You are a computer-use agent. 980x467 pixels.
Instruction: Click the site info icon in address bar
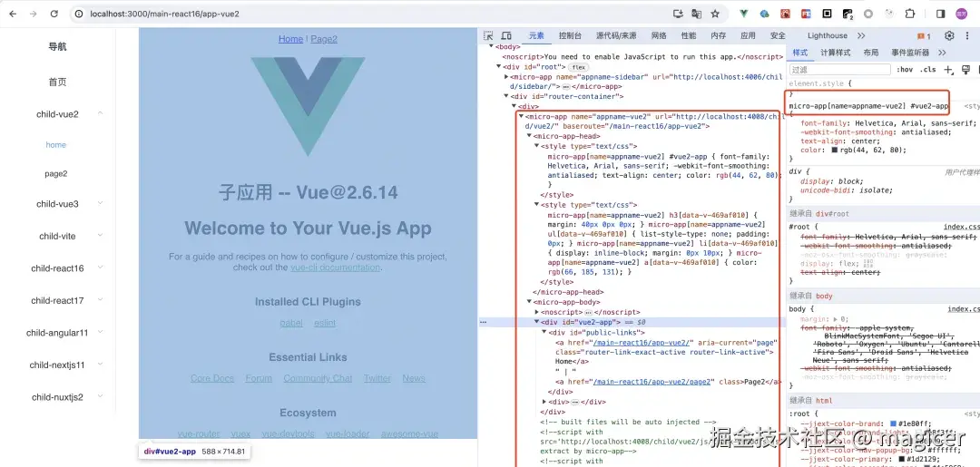tap(79, 14)
